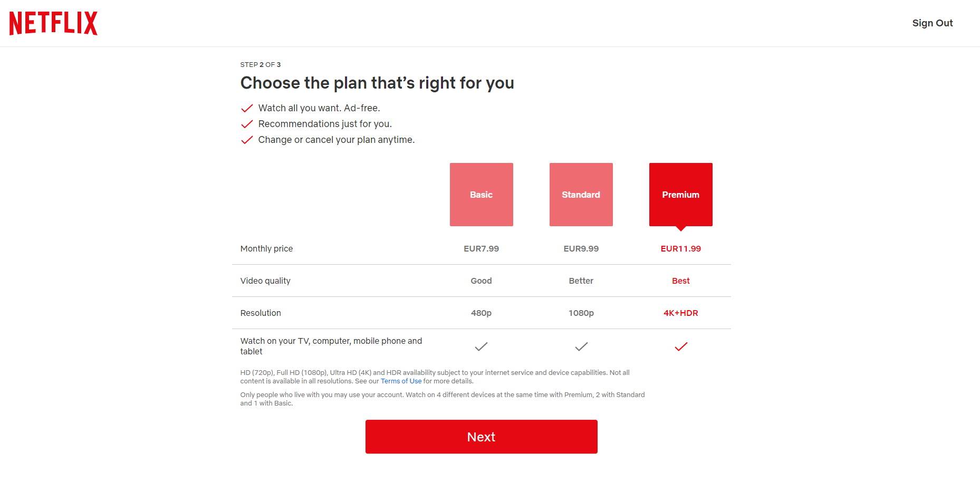980x482 pixels.
Task: Click the checkmark beside Watch all you want
Action: coord(247,108)
